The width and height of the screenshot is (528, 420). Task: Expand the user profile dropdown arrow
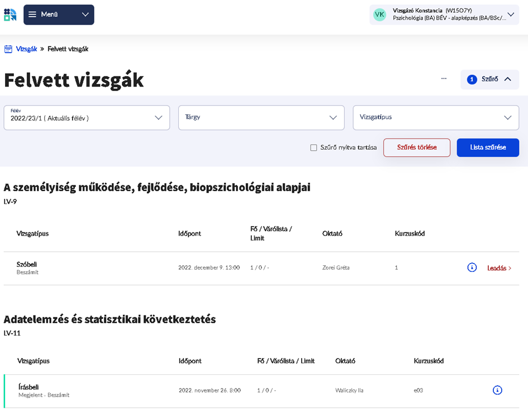(x=511, y=15)
